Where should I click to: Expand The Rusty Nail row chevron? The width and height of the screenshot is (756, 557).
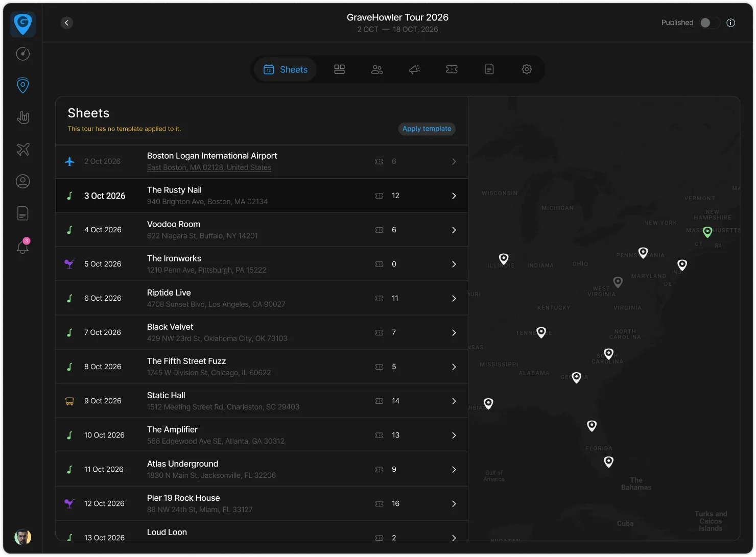(x=454, y=196)
